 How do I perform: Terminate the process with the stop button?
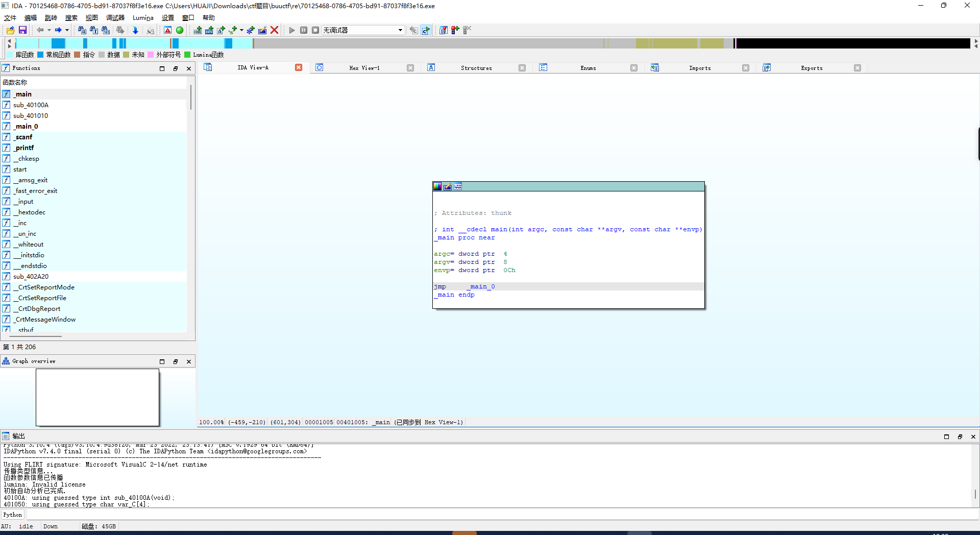point(315,30)
